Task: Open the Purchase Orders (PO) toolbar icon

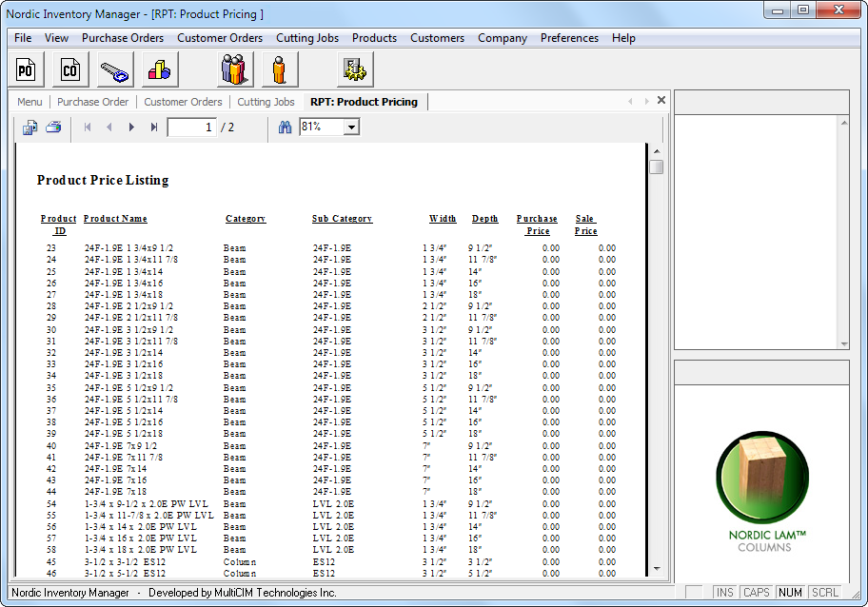Action: click(26, 69)
